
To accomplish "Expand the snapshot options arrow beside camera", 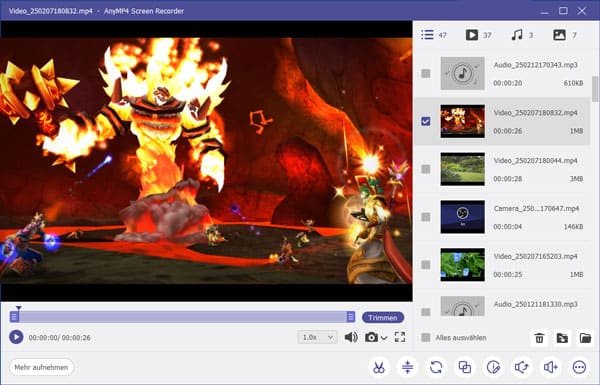I will pyautogui.click(x=384, y=338).
